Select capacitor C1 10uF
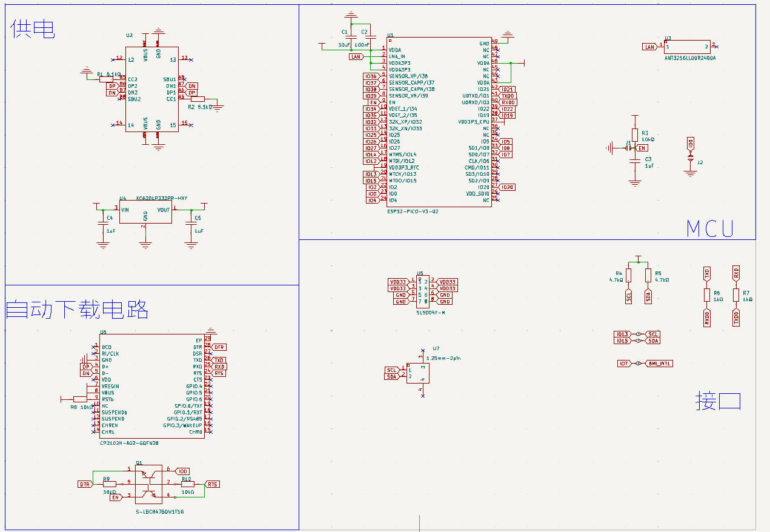This screenshot has width=770, height=532. click(x=350, y=37)
